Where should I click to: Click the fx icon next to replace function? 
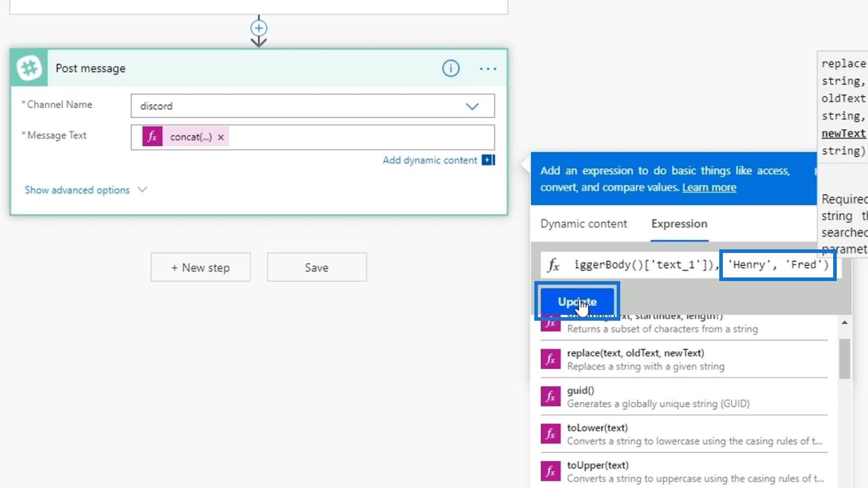coord(550,359)
